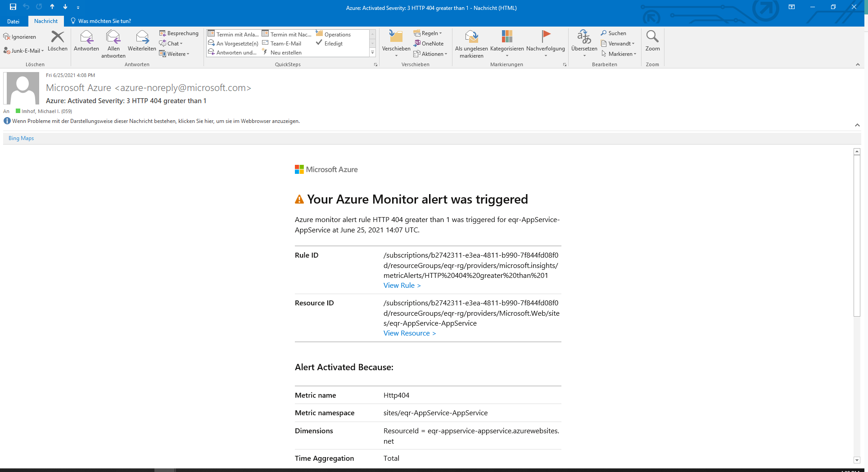Click the Zoom magnifier button
This screenshot has height=472, width=868.
pos(652,41)
